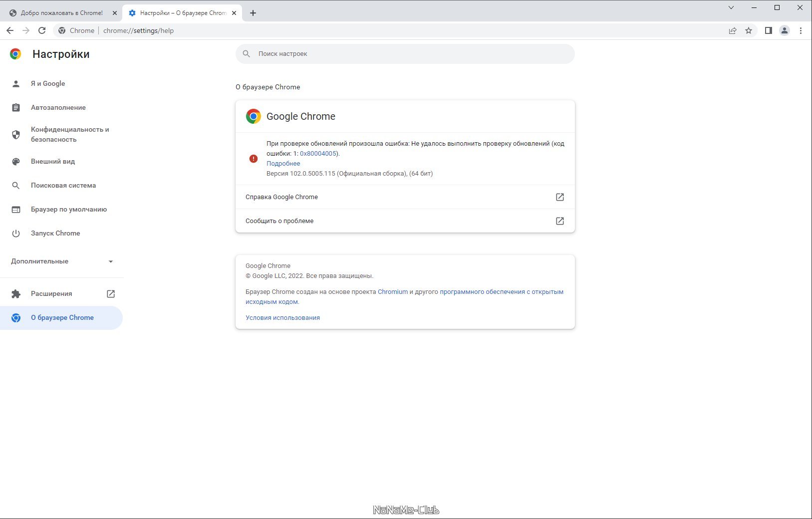This screenshot has width=812, height=519.
Task: Bookmark this page with star icon
Action: point(749,30)
